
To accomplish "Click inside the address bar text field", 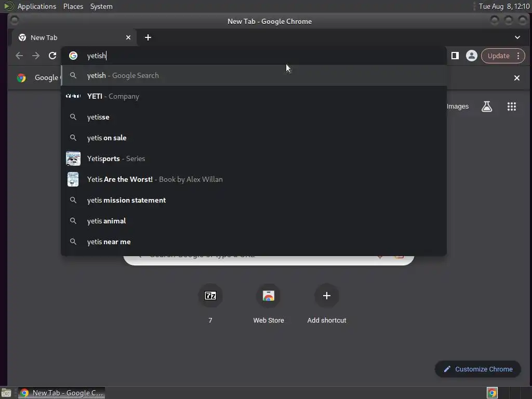I will point(254,56).
